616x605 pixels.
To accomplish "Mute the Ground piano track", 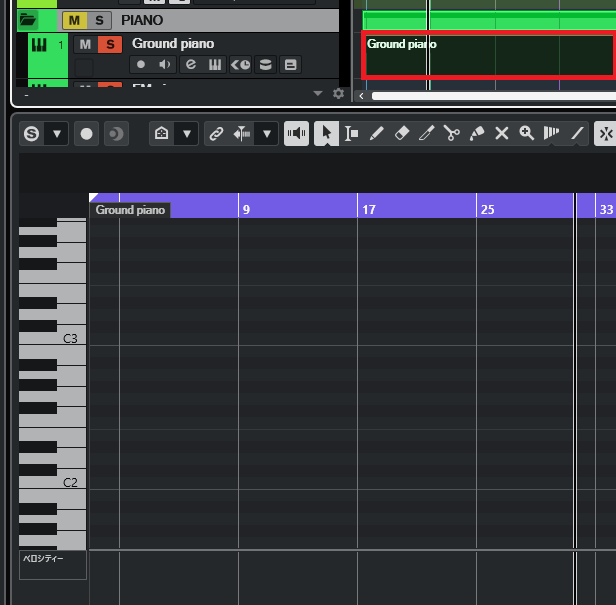I will point(85,44).
